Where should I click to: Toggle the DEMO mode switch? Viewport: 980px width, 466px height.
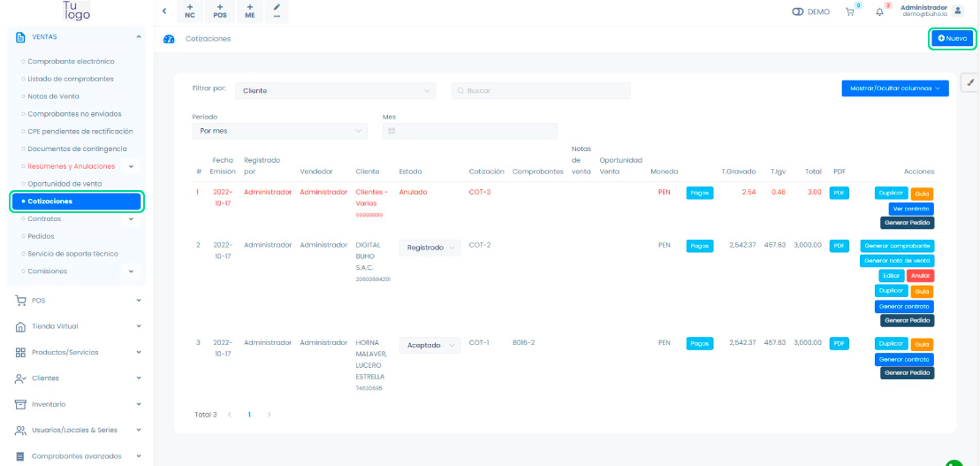point(798,11)
